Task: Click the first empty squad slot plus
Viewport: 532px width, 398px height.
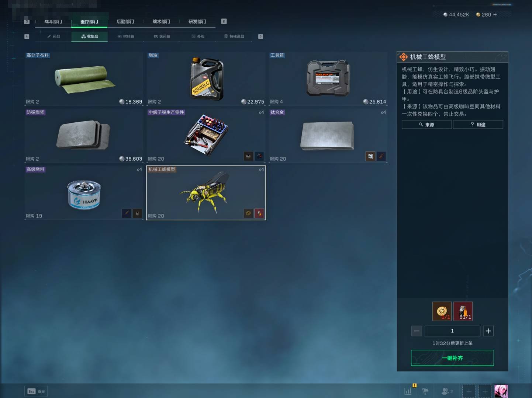Action: click(x=469, y=391)
